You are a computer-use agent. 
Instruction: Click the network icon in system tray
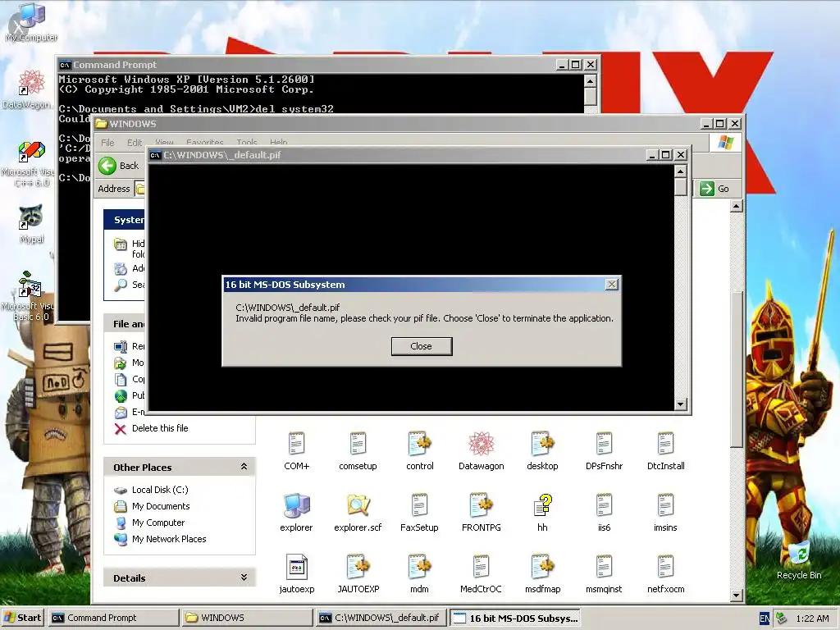coord(782,619)
